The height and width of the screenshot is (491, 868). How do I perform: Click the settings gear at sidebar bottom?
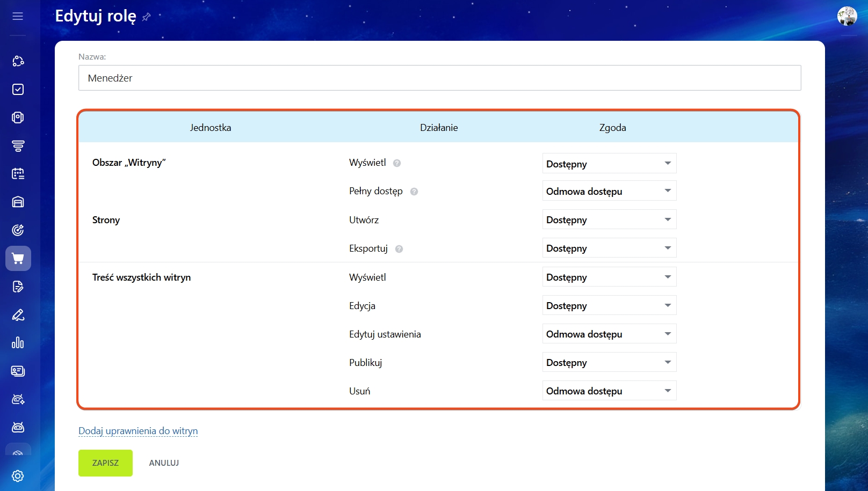[18, 476]
